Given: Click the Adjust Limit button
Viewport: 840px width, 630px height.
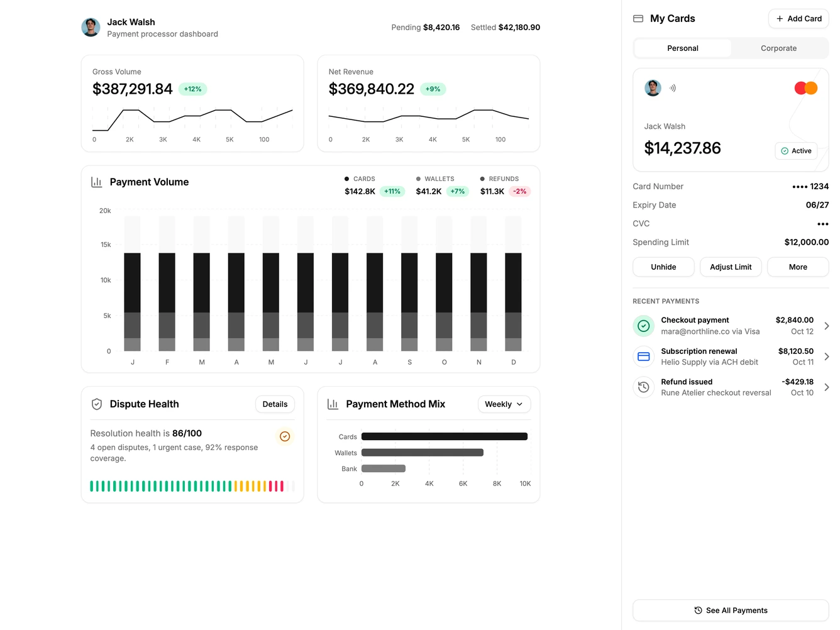Looking at the screenshot, I should 731,267.
